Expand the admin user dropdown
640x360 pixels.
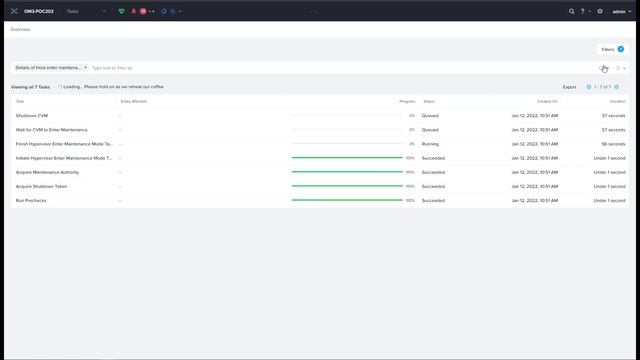pyautogui.click(x=622, y=11)
